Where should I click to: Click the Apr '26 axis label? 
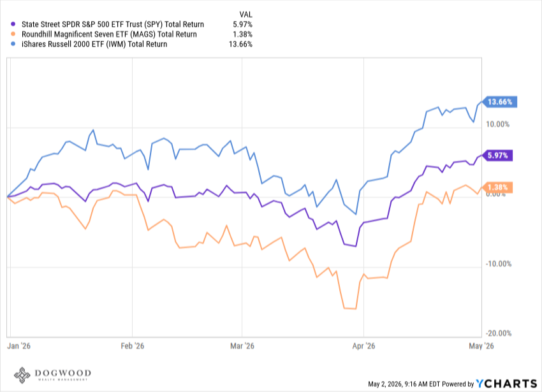coord(363,345)
